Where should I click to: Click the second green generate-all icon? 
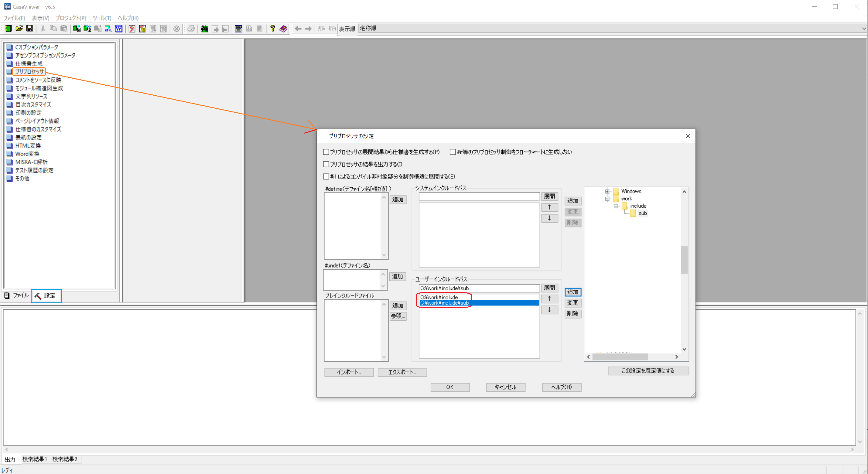click(87, 29)
